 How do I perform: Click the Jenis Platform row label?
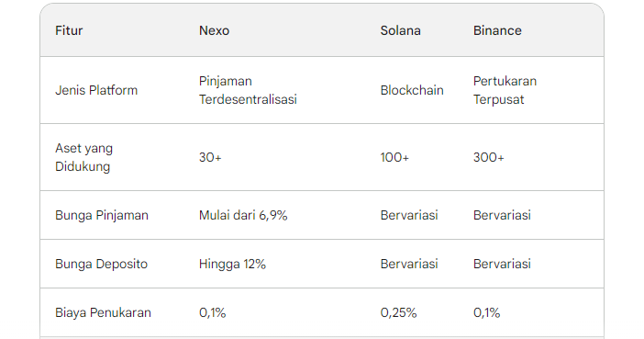click(x=96, y=90)
